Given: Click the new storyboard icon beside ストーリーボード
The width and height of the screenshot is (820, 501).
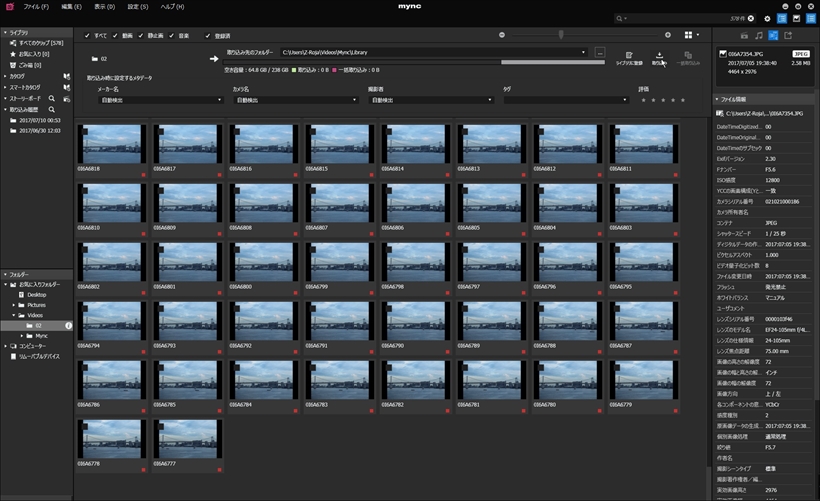Looking at the screenshot, I should 66,98.
